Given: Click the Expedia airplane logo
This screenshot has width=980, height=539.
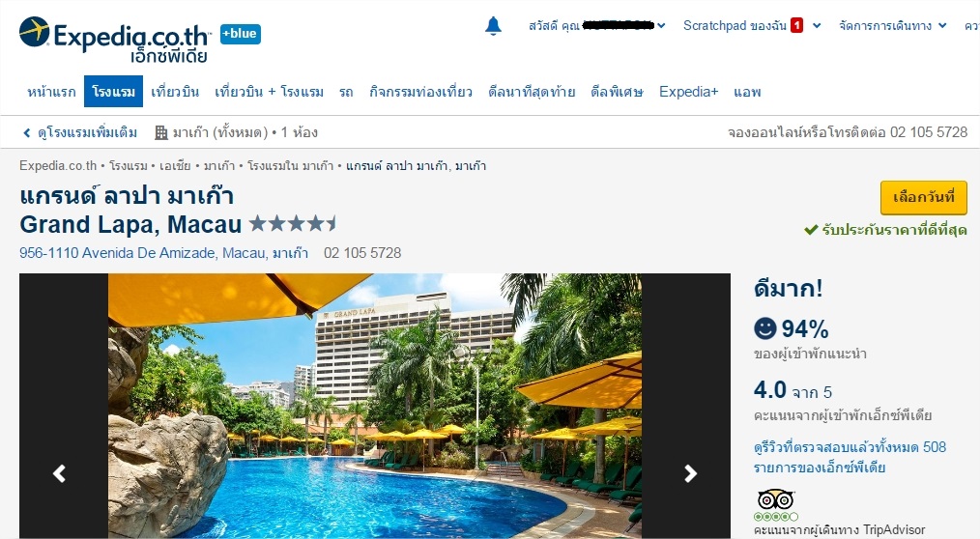Looking at the screenshot, I should pos(35,32).
